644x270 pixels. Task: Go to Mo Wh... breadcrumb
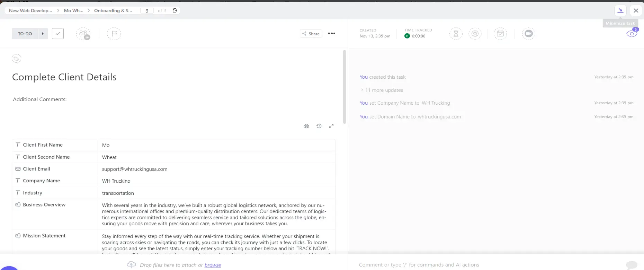[73, 10]
